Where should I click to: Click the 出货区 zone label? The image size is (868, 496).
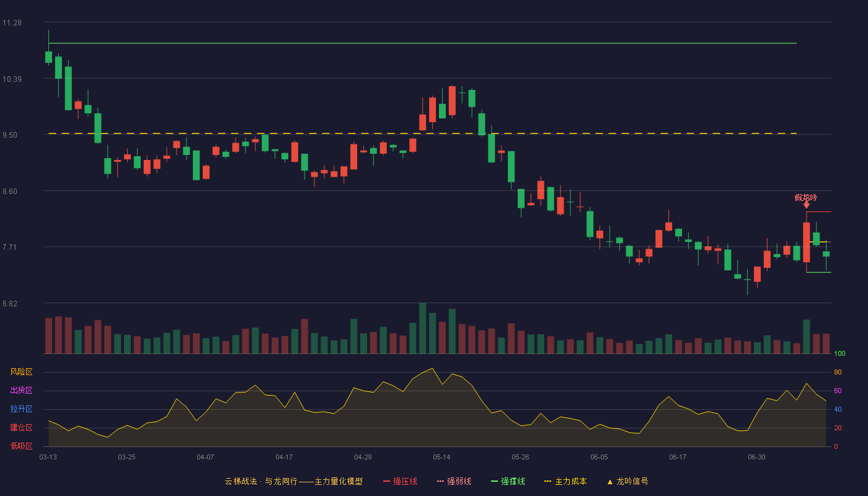(21, 391)
